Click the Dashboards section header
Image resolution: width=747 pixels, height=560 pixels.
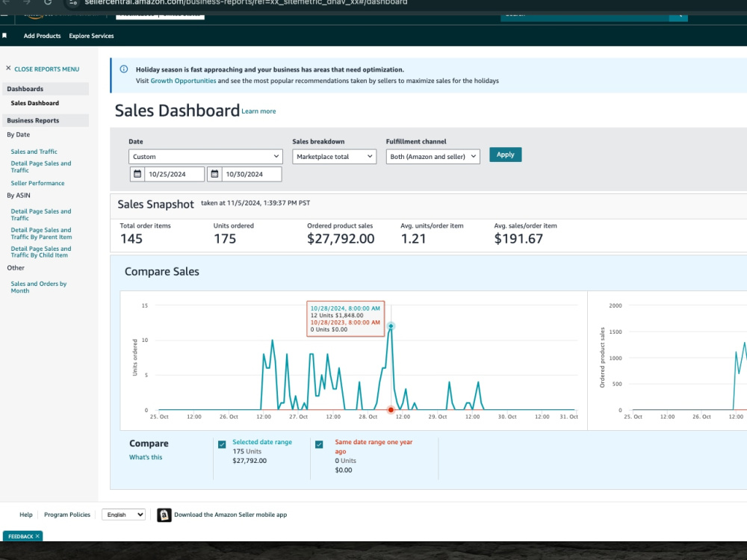coord(46,89)
